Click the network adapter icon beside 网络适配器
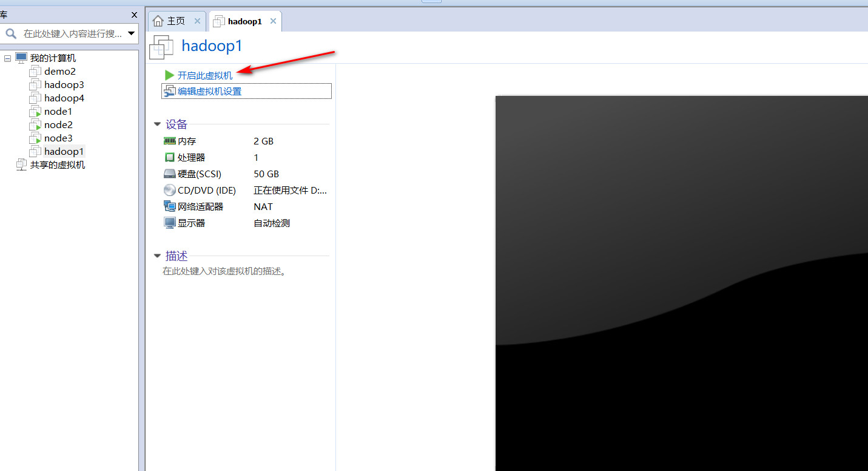Image resolution: width=868 pixels, height=471 pixels. 169,206
